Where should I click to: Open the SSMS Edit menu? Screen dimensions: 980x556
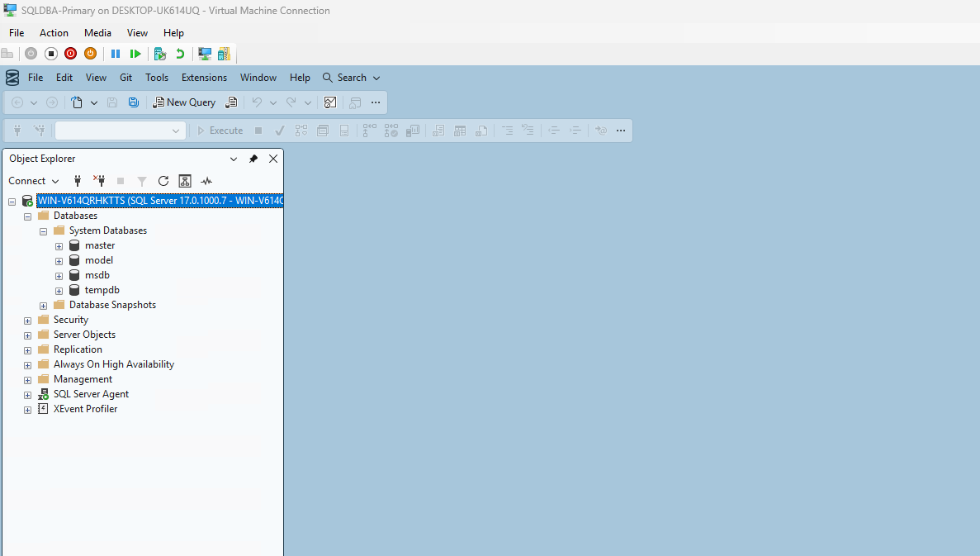click(64, 78)
